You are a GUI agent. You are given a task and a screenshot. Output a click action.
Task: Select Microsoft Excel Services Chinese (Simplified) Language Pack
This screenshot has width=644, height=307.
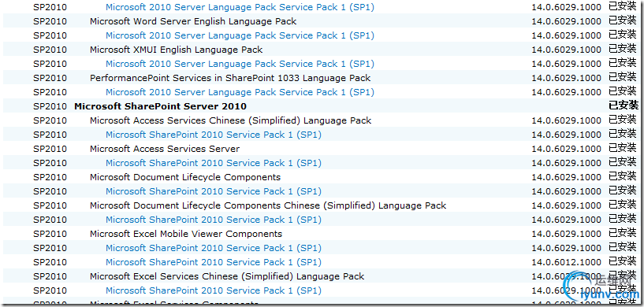point(227,276)
